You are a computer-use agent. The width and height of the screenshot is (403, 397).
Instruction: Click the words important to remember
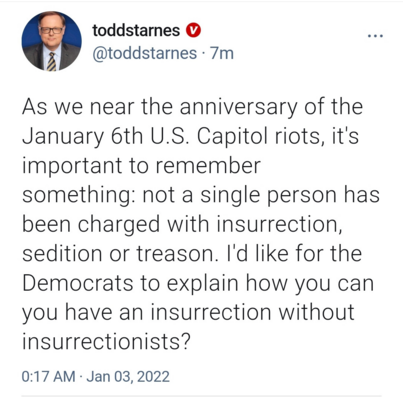[x=141, y=166]
